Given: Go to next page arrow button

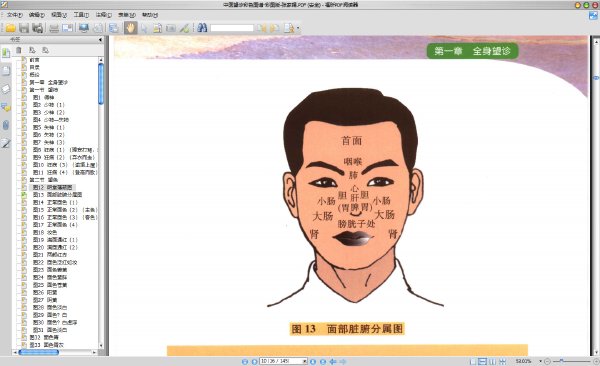Looking at the screenshot, I should (x=313, y=361).
